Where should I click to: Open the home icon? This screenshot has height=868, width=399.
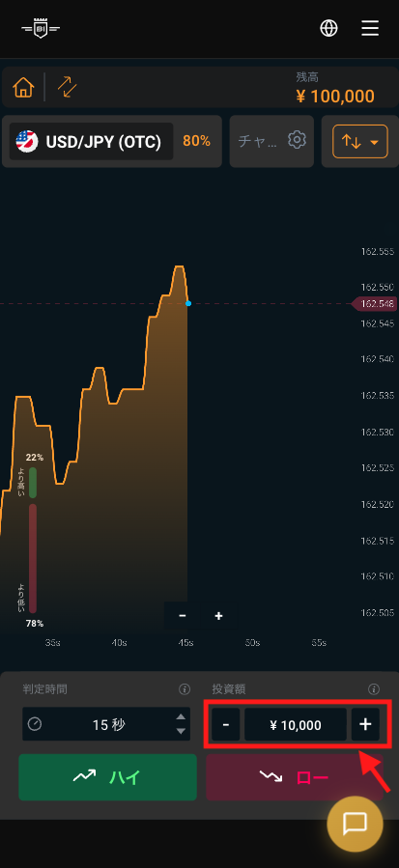click(x=24, y=88)
